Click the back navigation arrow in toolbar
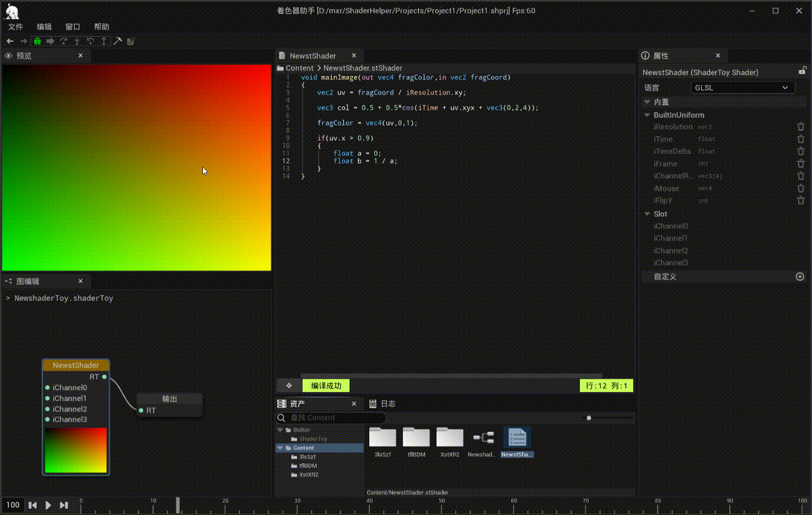This screenshot has height=515, width=812. (x=10, y=41)
